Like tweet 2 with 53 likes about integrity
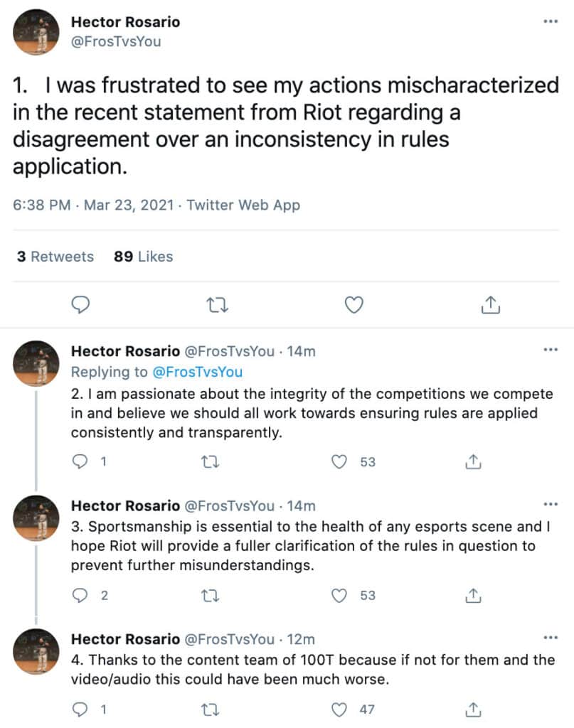574x728 pixels. coord(340,462)
